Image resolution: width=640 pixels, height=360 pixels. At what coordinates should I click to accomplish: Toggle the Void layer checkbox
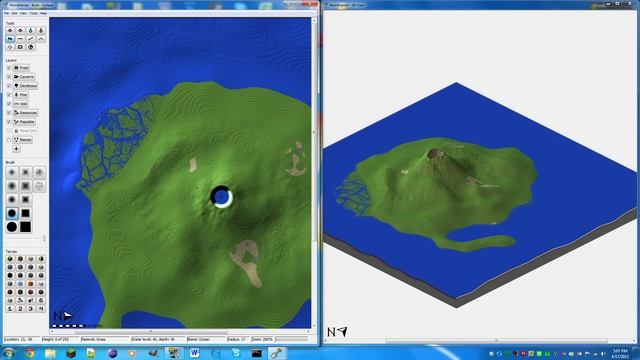pos(9,104)
